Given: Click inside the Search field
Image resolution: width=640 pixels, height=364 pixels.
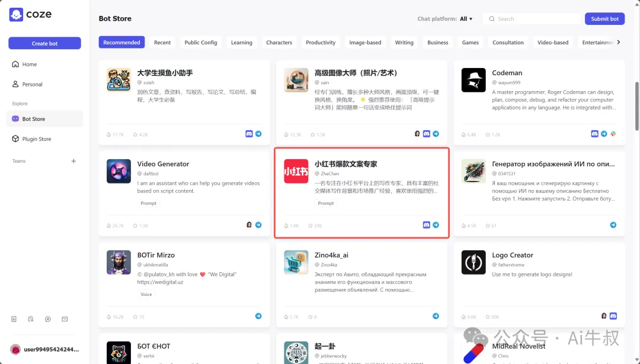Looking at the screenshot, I should [532, 18].
